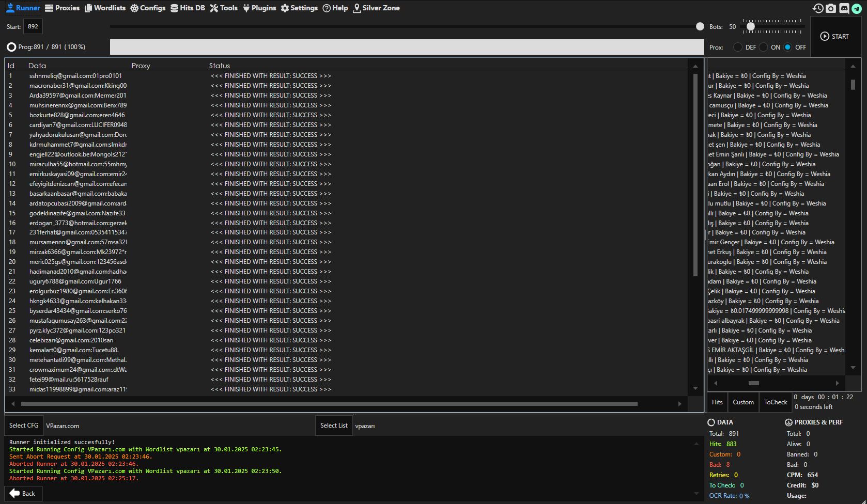This screenshot has width=867, height=504.
Task: Click the data list scroll-down arrow
Action: pos(695,388)
